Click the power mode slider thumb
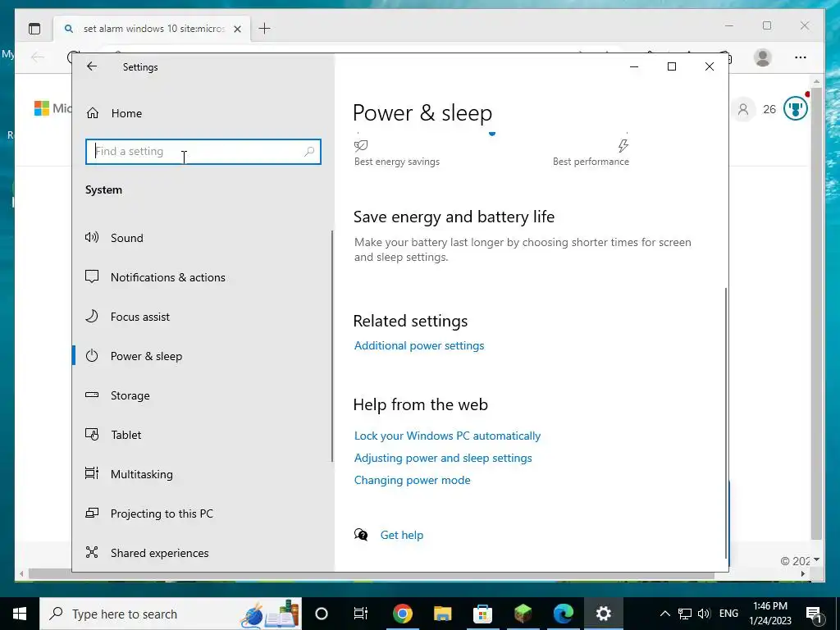This screenshot has height=630, width=840. click(492, 134)
